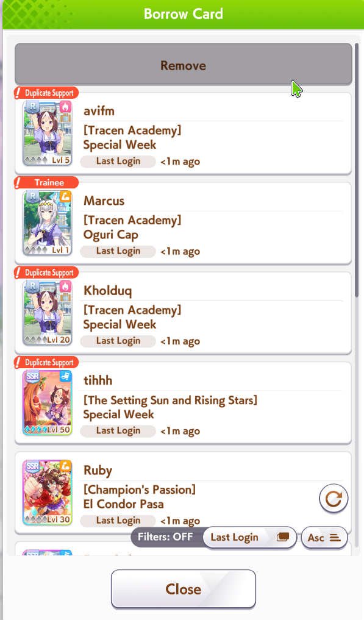The image size is (364, 620).
Task: Click the circular refresh list icon
Action: pyautogui.click(x=334, y=499)
